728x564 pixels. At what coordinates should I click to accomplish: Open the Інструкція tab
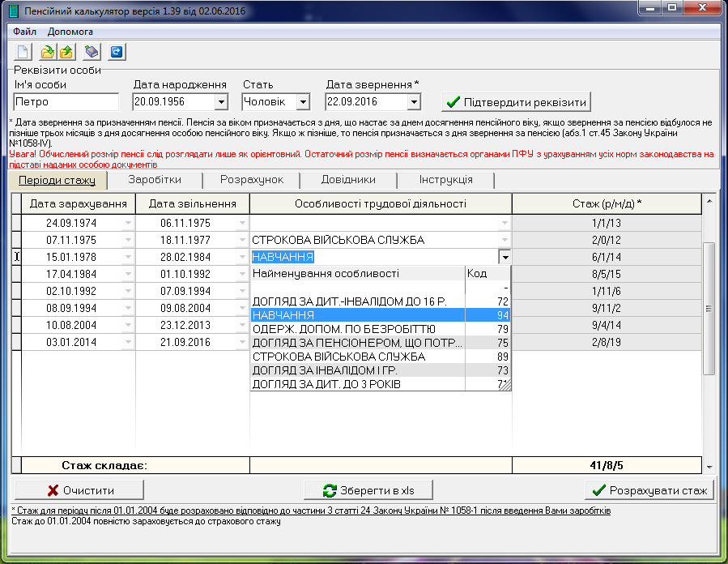tap(445, 180)
